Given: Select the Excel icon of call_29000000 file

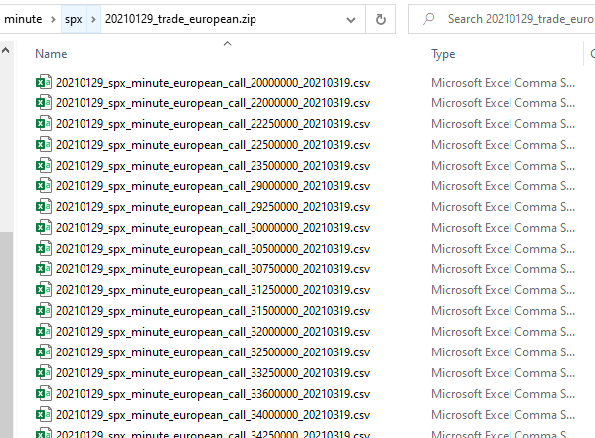Looking at the screenshot, I should point(44,186).
